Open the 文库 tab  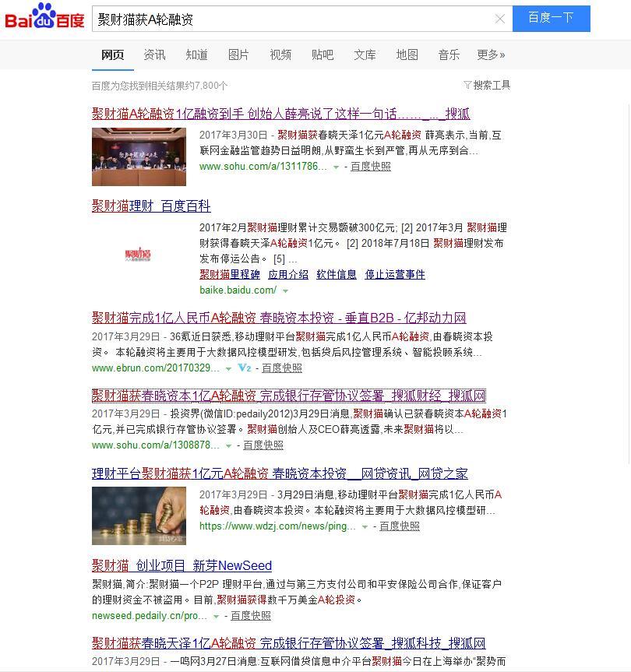365,55
